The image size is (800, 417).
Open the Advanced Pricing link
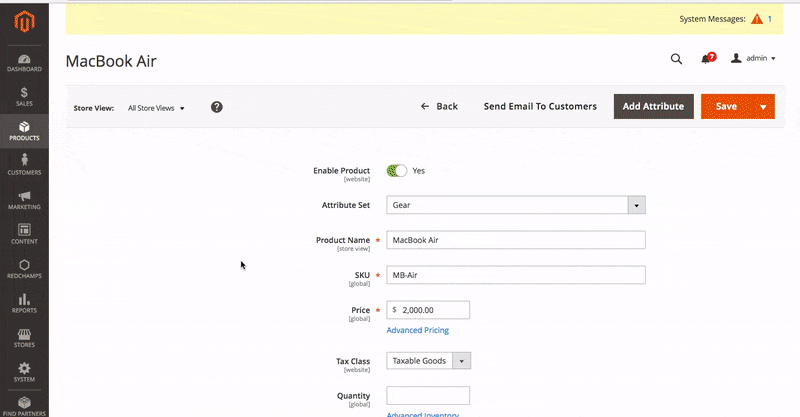click(x=418, y=330)
